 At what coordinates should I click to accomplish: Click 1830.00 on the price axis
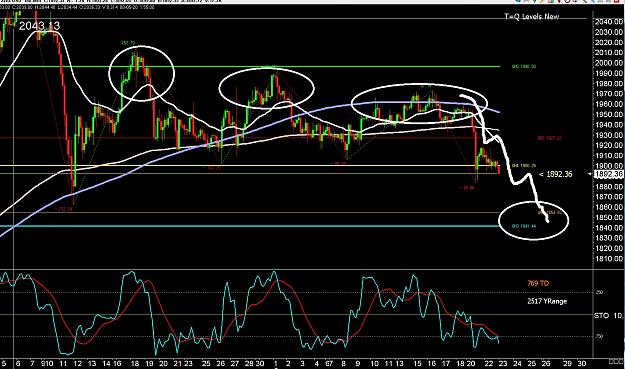point(609,238)
